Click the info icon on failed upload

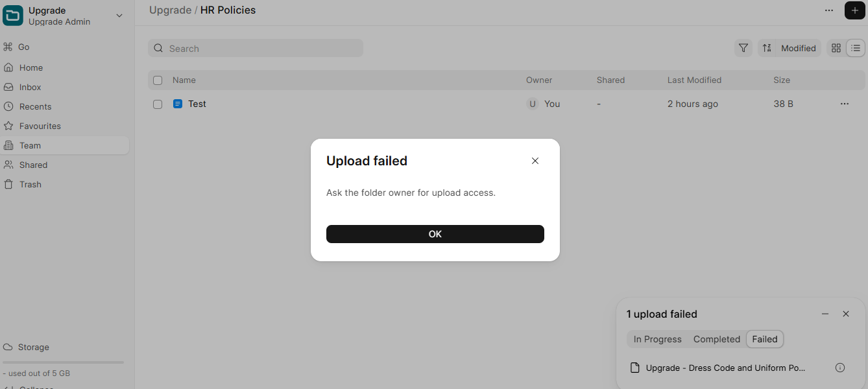(840, 368)
